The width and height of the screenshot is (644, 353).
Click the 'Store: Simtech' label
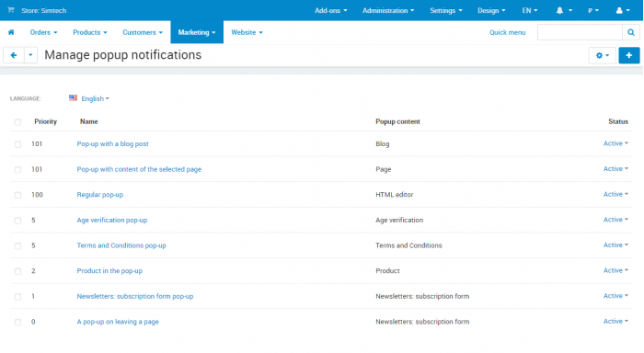[x=43, y=11]
